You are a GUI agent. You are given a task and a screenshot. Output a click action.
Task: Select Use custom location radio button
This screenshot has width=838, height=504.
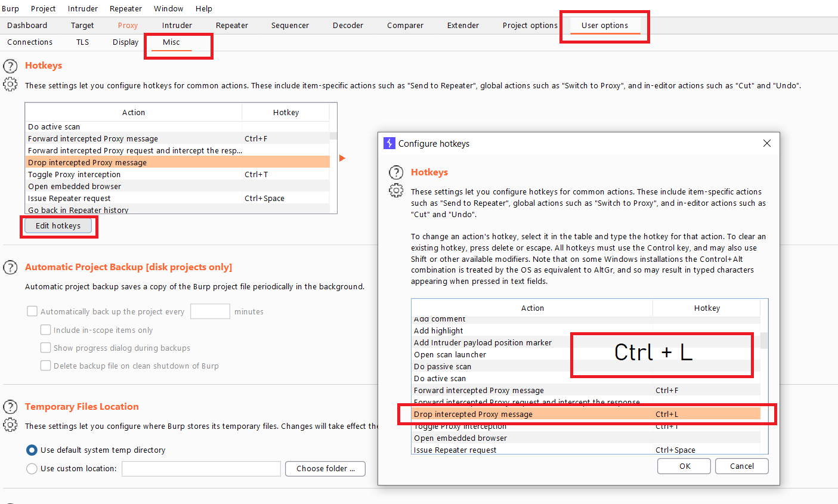click(x=31, y=468)
